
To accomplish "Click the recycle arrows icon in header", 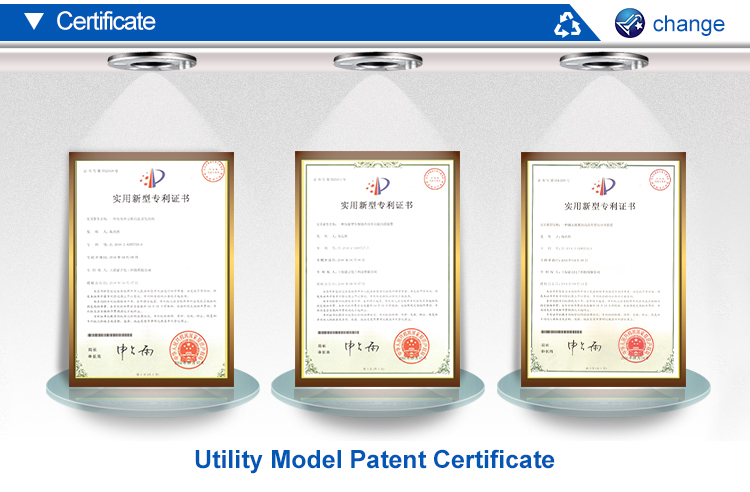I will tap(568, 22).
